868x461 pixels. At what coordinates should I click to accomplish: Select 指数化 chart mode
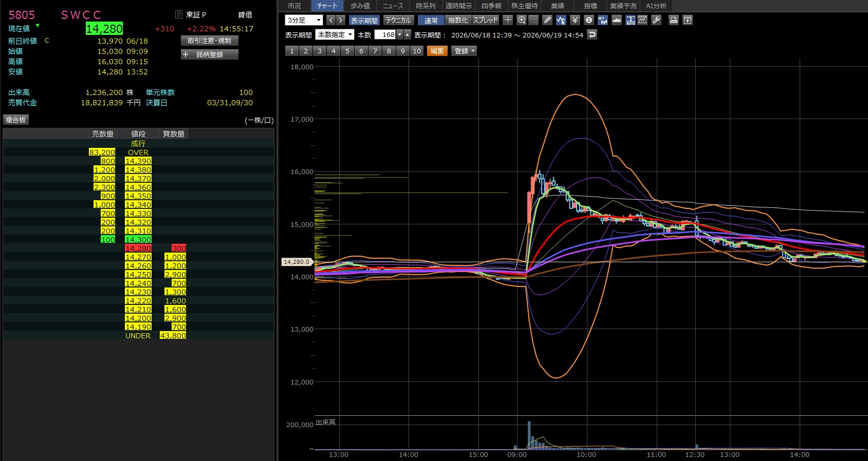(x=458, y=20)
